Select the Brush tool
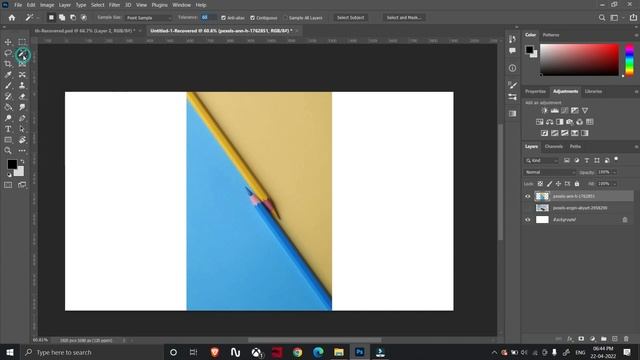The width and height of the screenshot is (640, 360). [8, 86]
